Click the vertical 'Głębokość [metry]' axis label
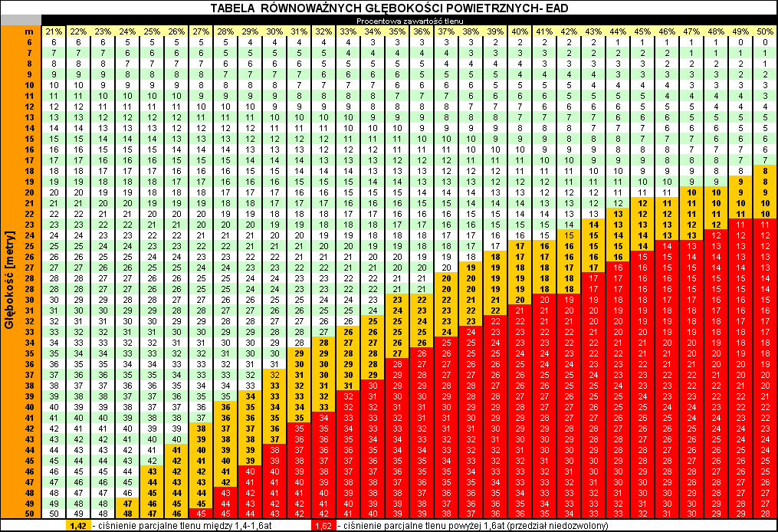This screenshot has width=778, height=532. pos(9,277)
